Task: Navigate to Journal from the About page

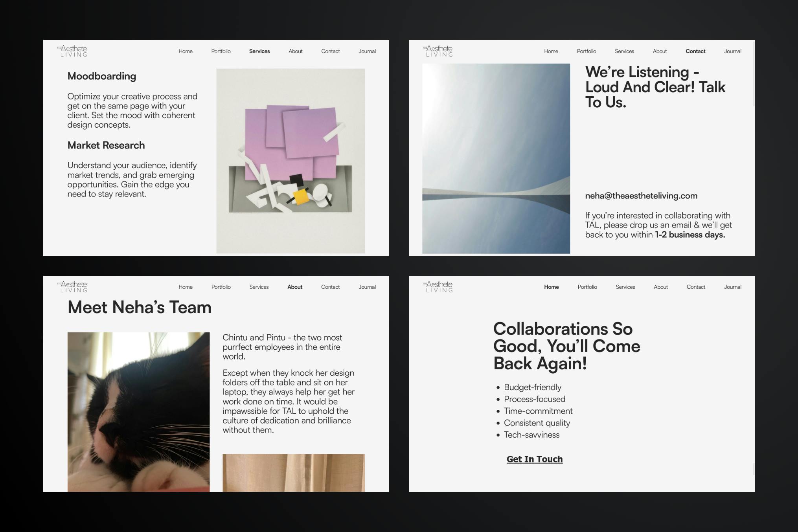Action: pos(367,287)
